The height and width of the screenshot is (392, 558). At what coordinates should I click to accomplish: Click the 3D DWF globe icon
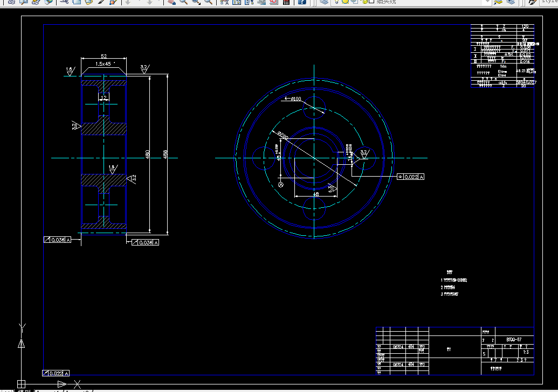click(48, 2)
